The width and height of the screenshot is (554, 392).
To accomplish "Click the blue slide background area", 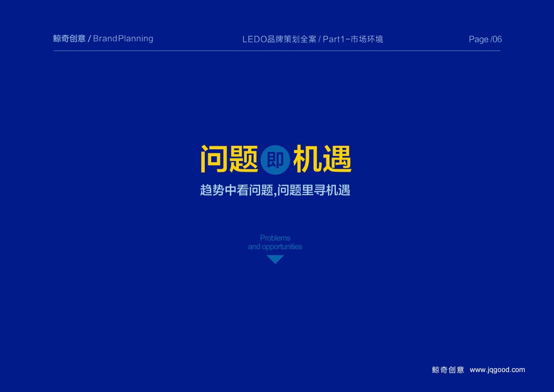I will coord(115,300).
